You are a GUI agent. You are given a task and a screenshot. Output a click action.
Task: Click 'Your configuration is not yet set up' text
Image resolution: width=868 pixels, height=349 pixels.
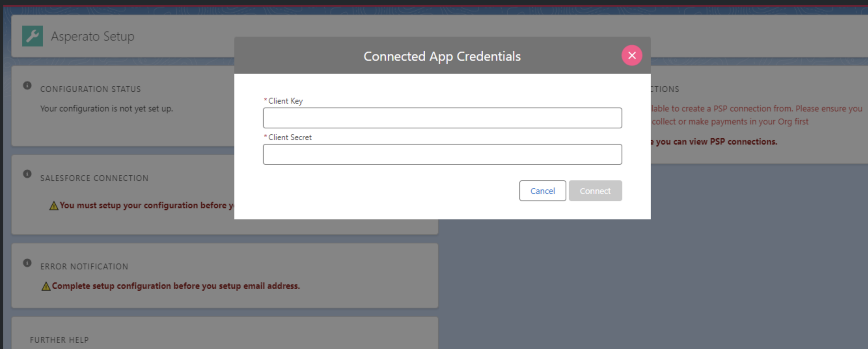(x=106, y=109)
